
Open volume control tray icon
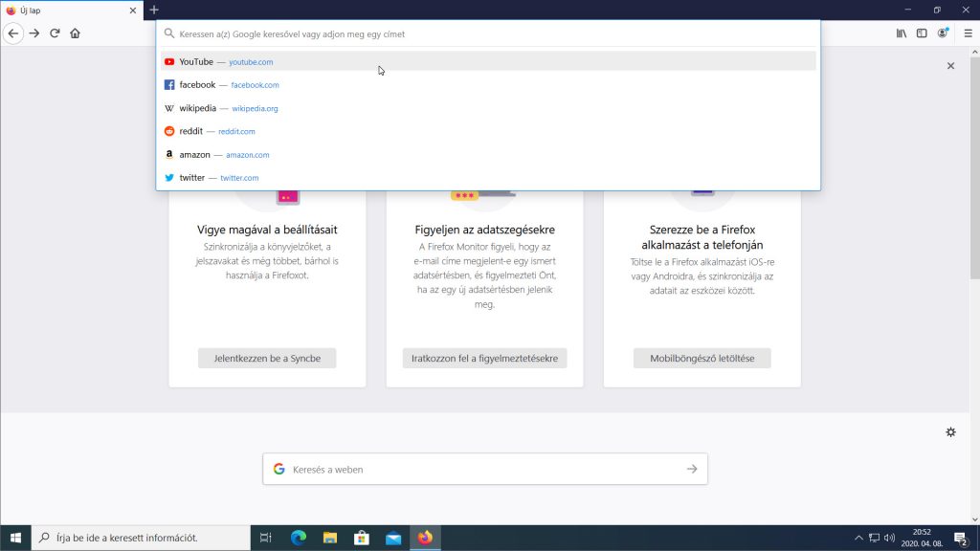(889, 538)
